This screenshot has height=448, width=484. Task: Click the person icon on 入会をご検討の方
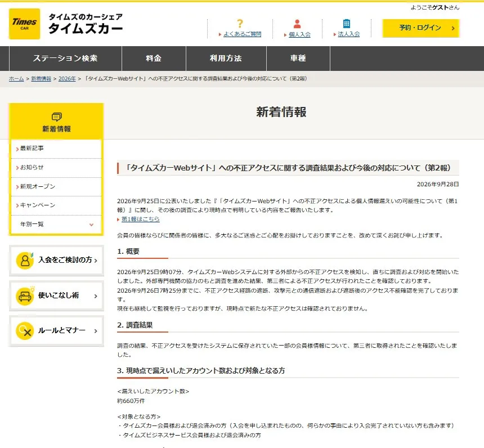coord(25,261)
